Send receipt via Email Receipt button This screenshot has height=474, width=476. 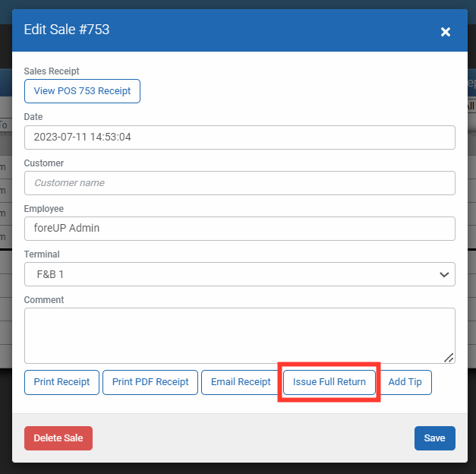(x=239, y=382)
